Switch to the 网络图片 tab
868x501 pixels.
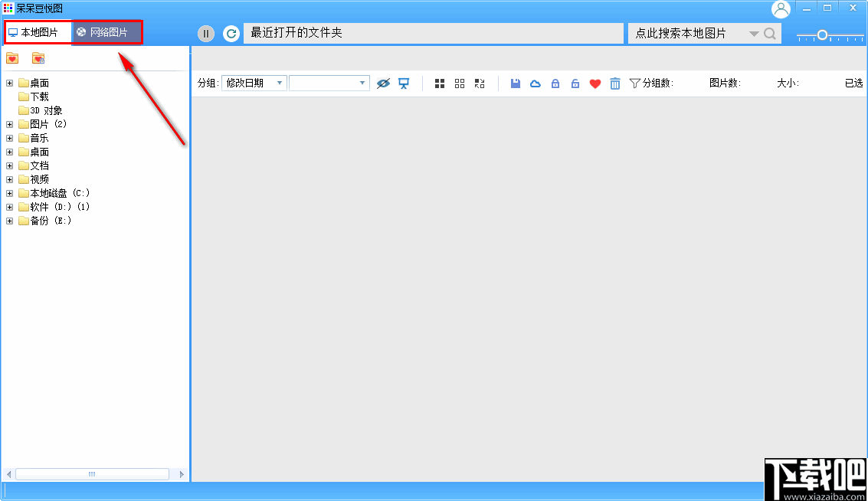[106, 33]
